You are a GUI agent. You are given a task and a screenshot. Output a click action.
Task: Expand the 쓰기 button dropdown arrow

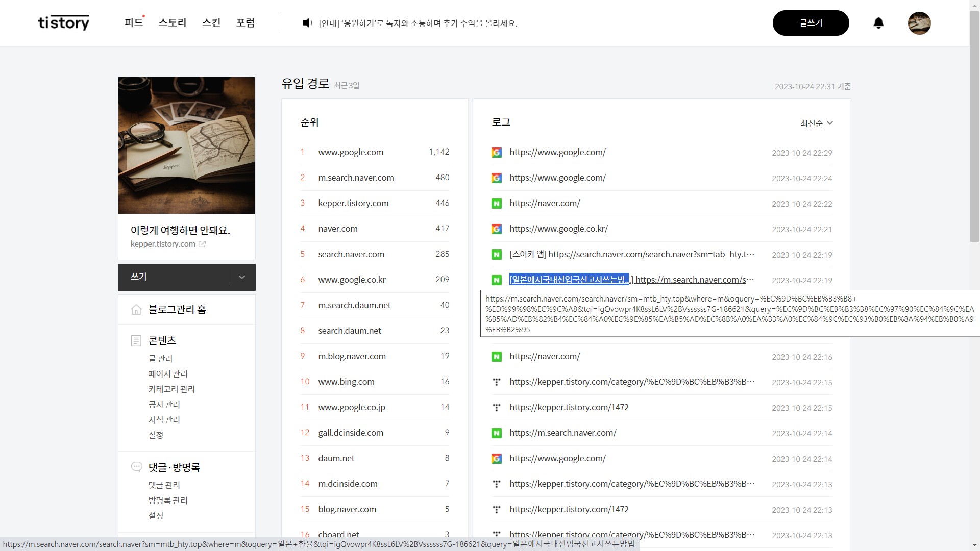pos(242,277)
